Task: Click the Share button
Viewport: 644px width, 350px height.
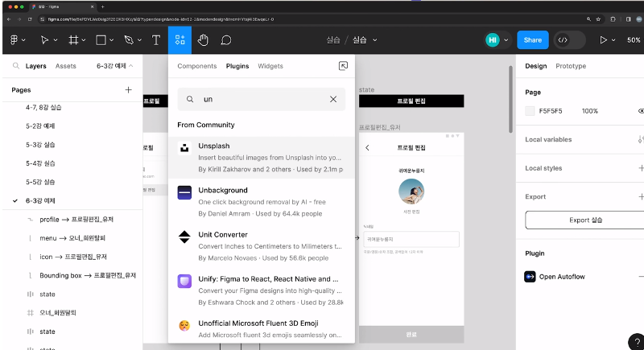Action: pyautogui.click(x=533, y=39)
